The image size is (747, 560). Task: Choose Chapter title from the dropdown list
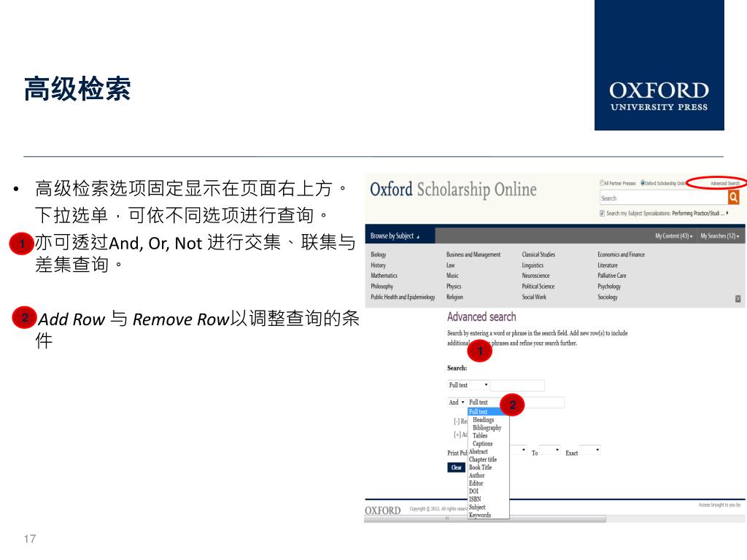pyautogui.click(x=483, y=459)
